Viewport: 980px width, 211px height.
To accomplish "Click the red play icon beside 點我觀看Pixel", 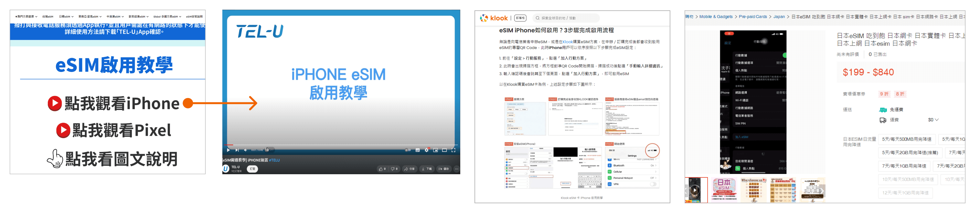I will pos(63,130).
